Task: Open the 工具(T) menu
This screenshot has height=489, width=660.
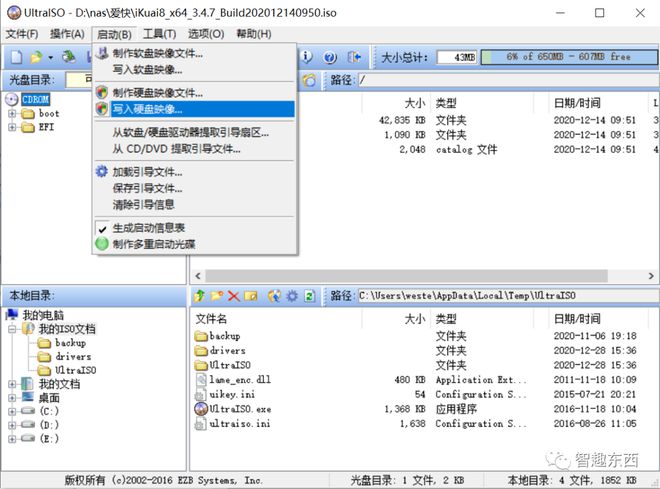Action: [160, 34]
